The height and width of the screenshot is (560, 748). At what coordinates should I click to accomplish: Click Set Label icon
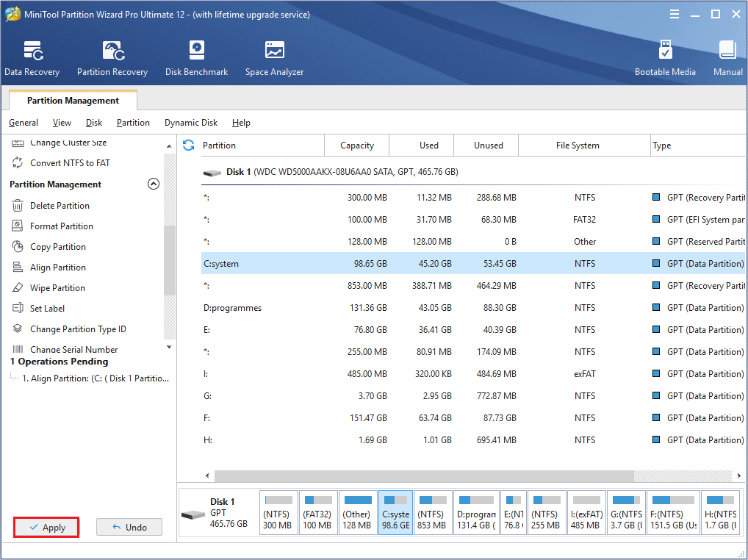[x=18, y=308]
